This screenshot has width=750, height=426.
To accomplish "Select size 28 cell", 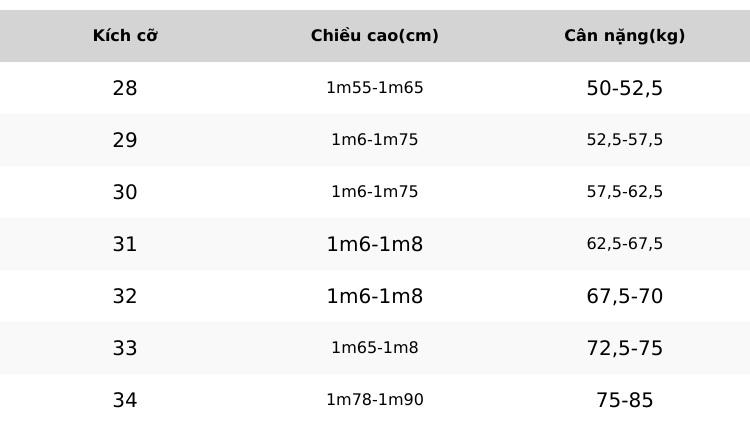I will (125, 88).
